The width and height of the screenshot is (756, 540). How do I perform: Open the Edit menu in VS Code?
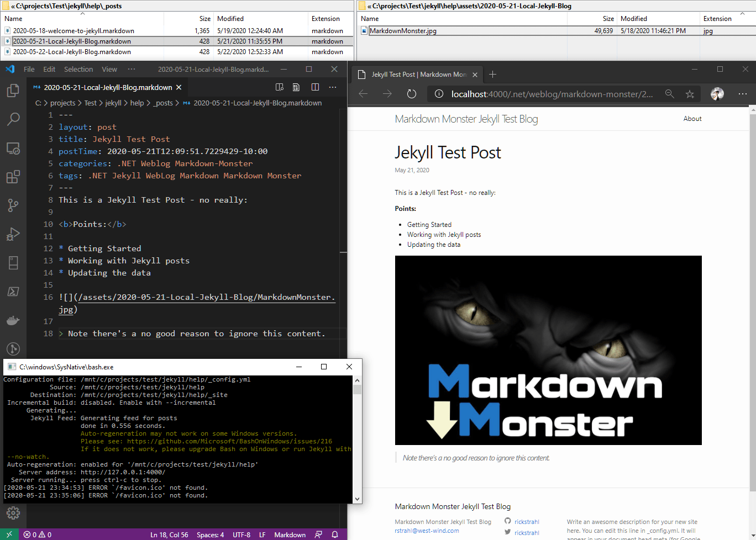pyautogui.click(x=49, y=69)
